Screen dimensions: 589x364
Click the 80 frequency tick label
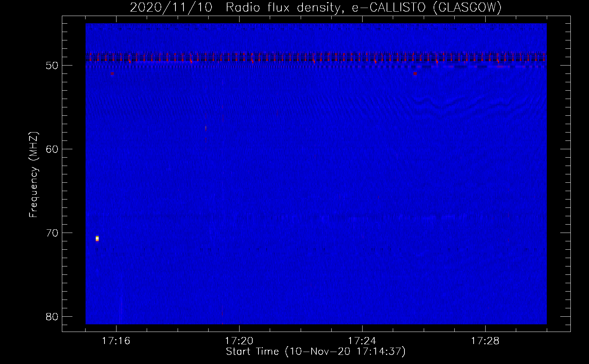coord(52,317)
